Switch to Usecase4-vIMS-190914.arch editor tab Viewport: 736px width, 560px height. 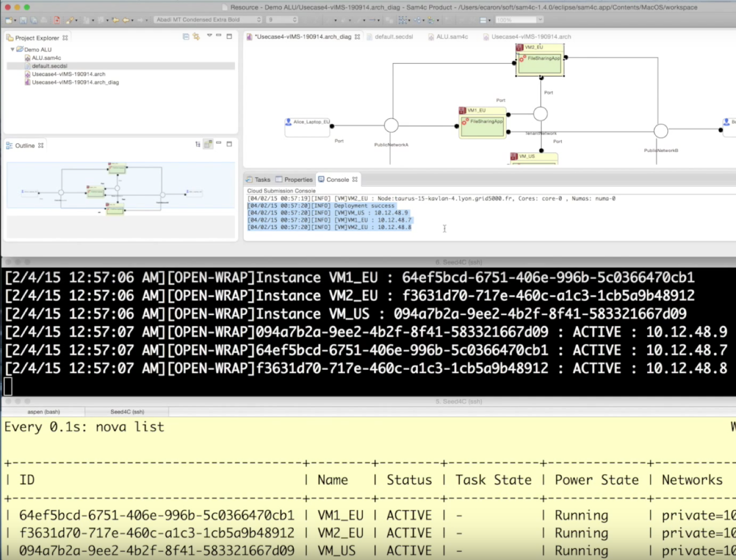(527, 37)
